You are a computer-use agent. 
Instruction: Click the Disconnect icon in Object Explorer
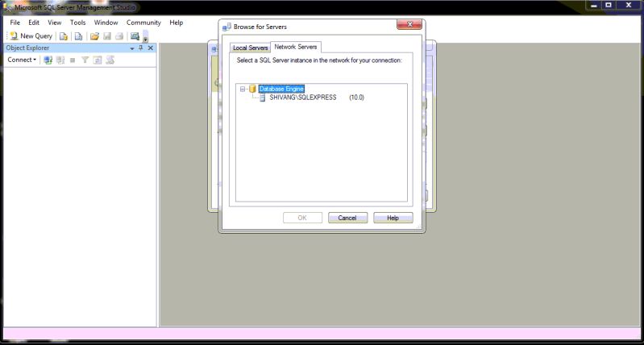(x=60, y=60)
